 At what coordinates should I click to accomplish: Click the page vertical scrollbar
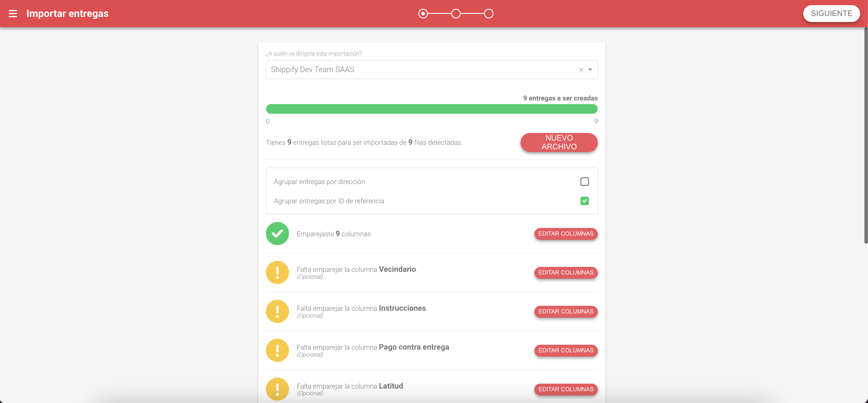(865, 135)
